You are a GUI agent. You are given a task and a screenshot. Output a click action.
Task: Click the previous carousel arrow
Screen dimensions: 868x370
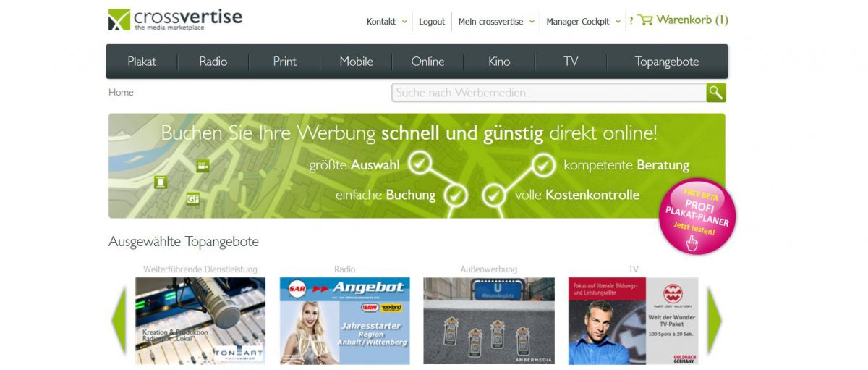(119, 320)
